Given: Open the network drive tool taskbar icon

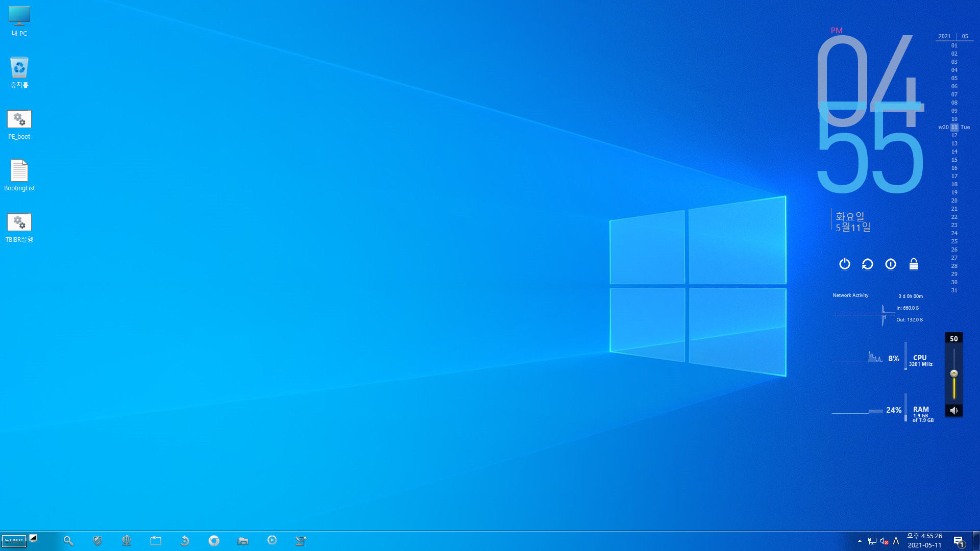Looking at the screenshot, I should (x=301, y=541).
